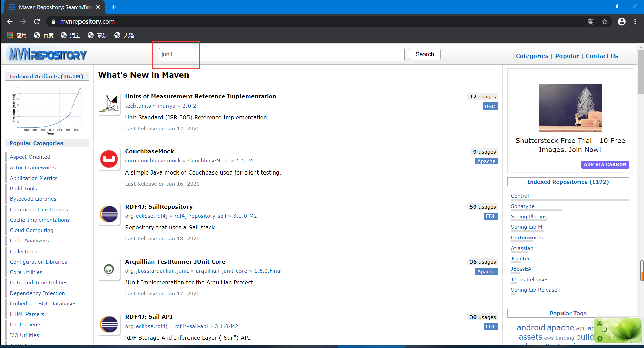Open the Build Tools category
Screen dimensions: 644x348
click(23, 188)
